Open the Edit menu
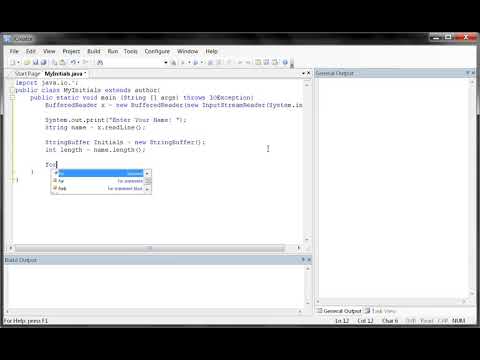This screenshot has height=360, width=480. pyautogui.click(x=31, y=51)
